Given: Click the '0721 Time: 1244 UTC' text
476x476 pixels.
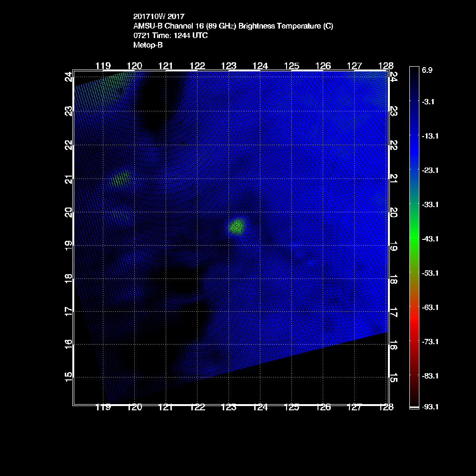Looking at the screenshot, I should point(170,36).
